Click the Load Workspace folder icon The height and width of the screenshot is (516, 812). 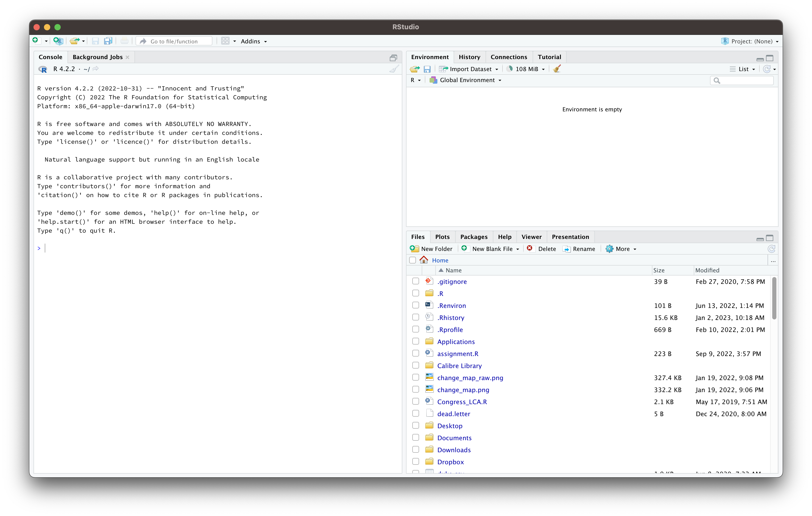coord(414,69)
